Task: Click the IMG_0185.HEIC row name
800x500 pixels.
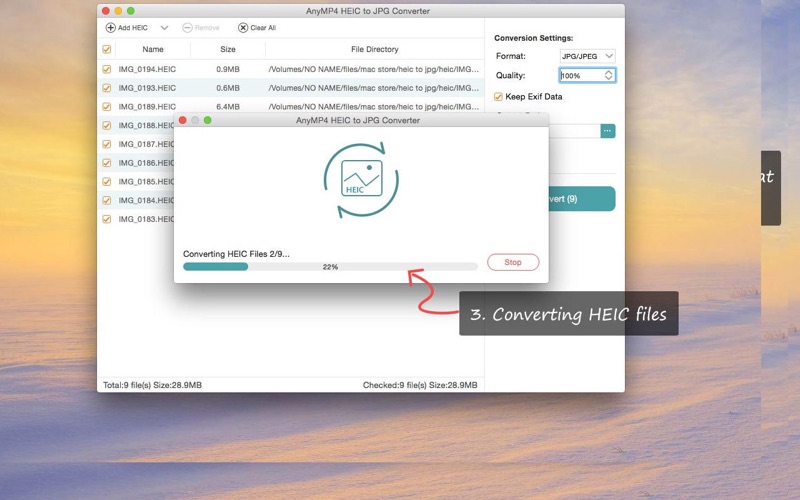Action: pos(146,181)
